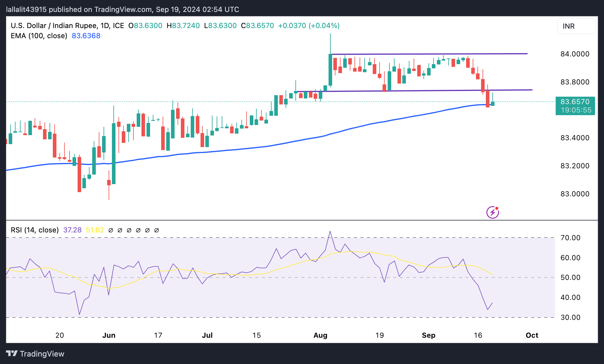Screen dimensions: 604x364
Task: Select the RSI (14, close) indicator label
Action: pyautogui.click(x=35, y=230)
